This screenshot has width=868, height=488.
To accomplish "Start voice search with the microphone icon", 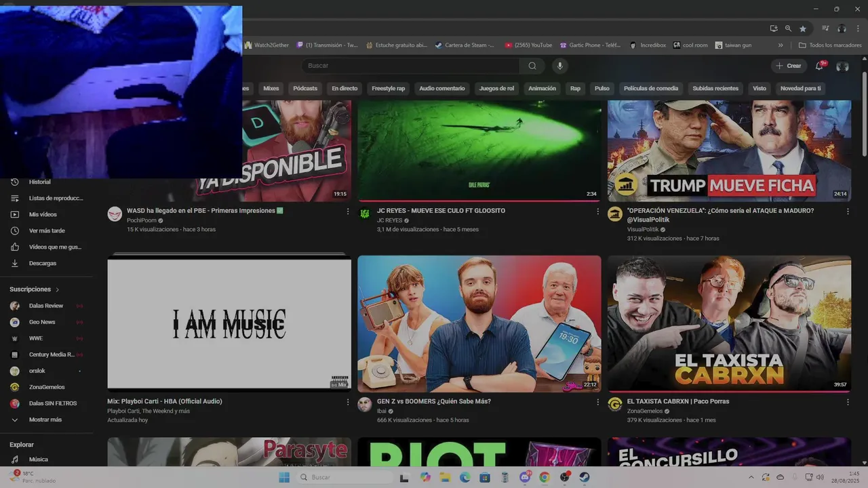I will [x=559, y=66].
